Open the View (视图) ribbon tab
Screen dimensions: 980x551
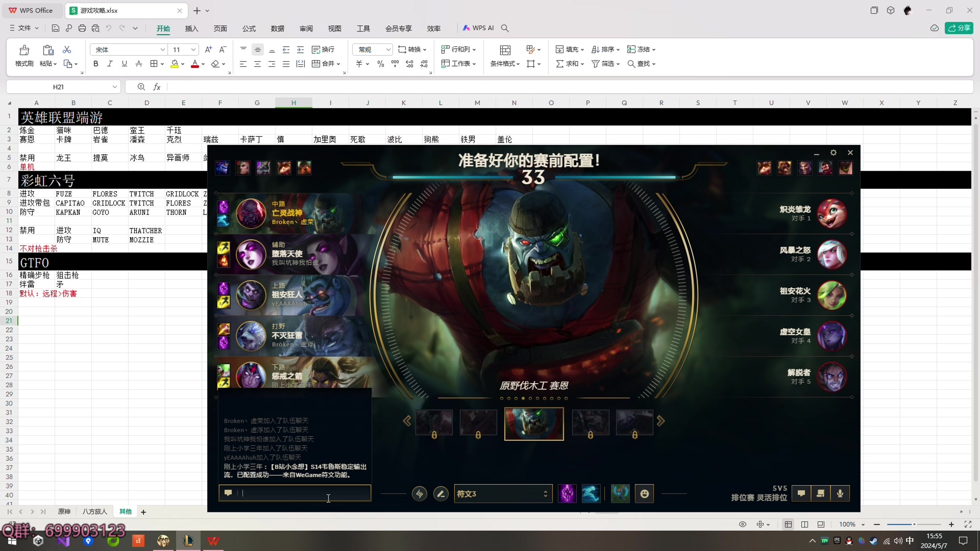tap(334, 29)
